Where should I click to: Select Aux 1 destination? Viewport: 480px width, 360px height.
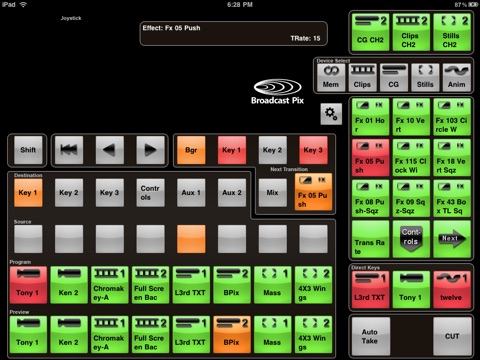point(191,193)
